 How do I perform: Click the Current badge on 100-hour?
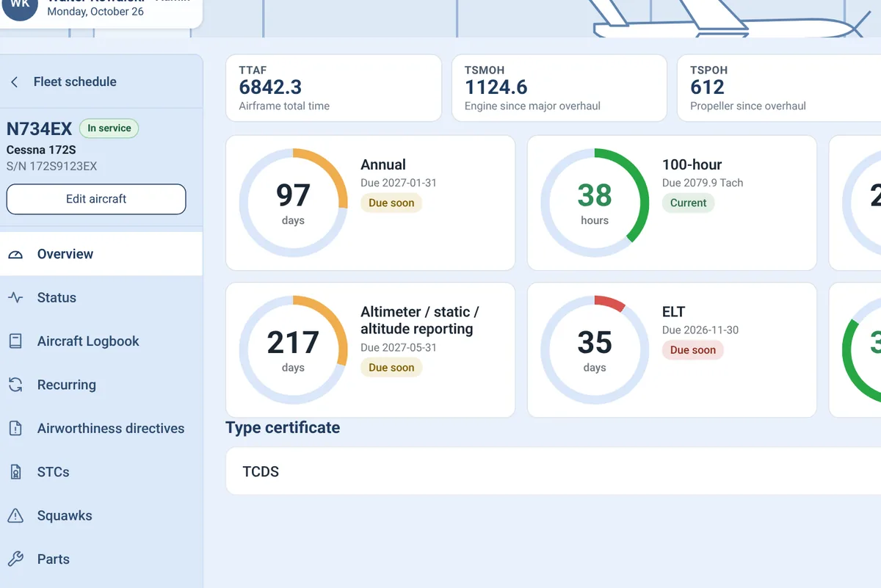[x=689, y=203]
